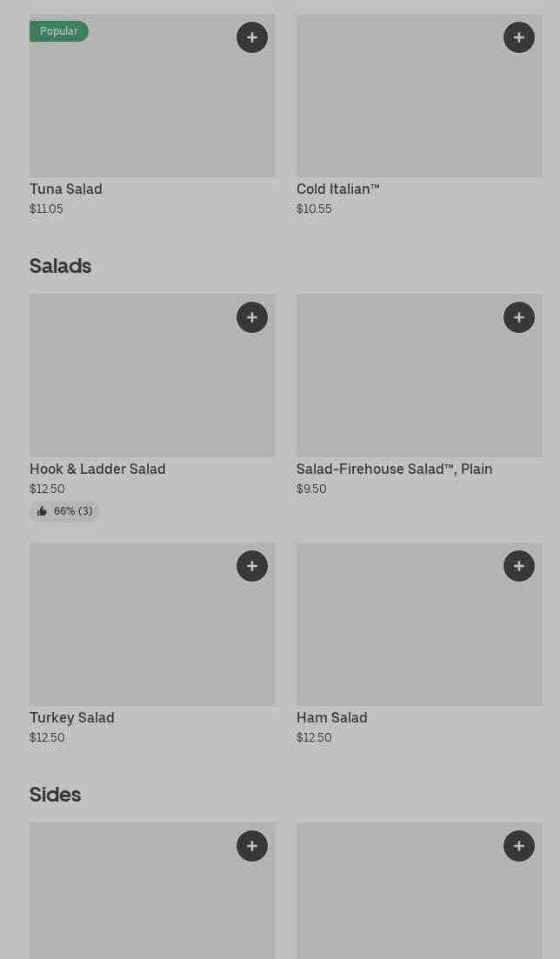Viewport: 560px width, 959px height.
Task: Click the Ham Salad title
Action: click(x=331, y=718)
